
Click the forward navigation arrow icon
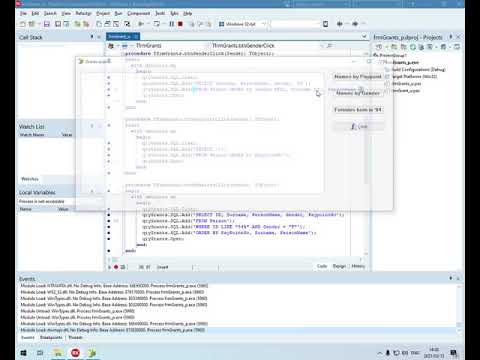[355, 24]
